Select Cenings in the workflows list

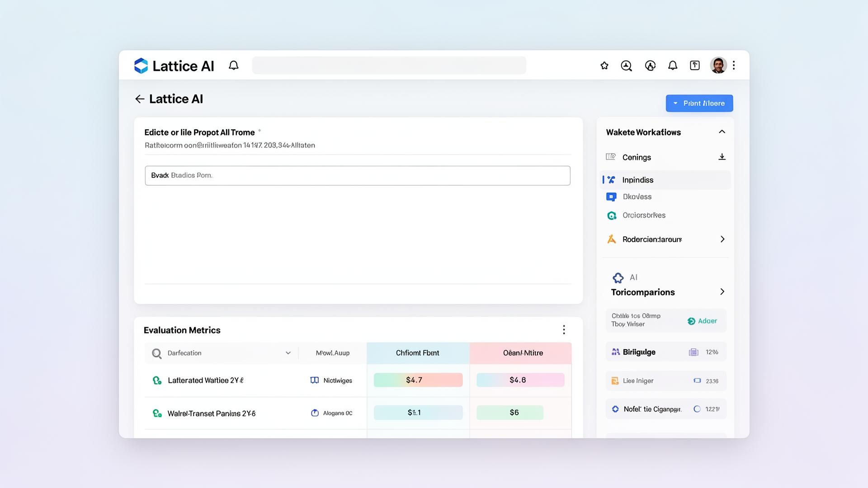637,157
